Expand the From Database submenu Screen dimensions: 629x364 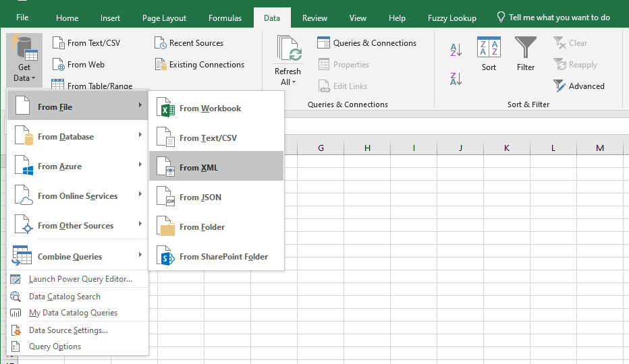78,136
